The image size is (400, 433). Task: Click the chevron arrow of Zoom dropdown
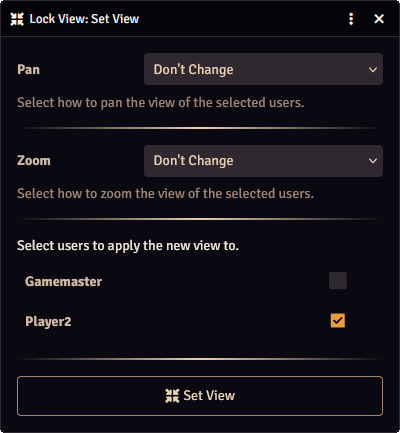[373, 161]
